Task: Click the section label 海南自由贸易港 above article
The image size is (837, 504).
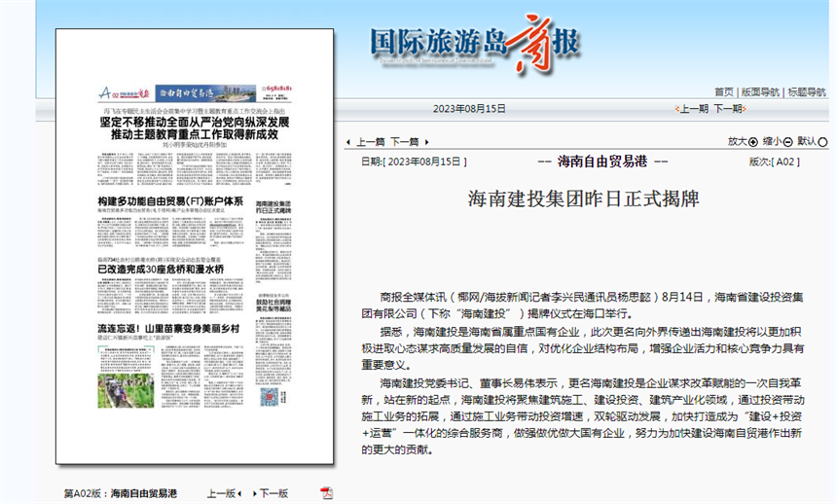Action: 602,162
